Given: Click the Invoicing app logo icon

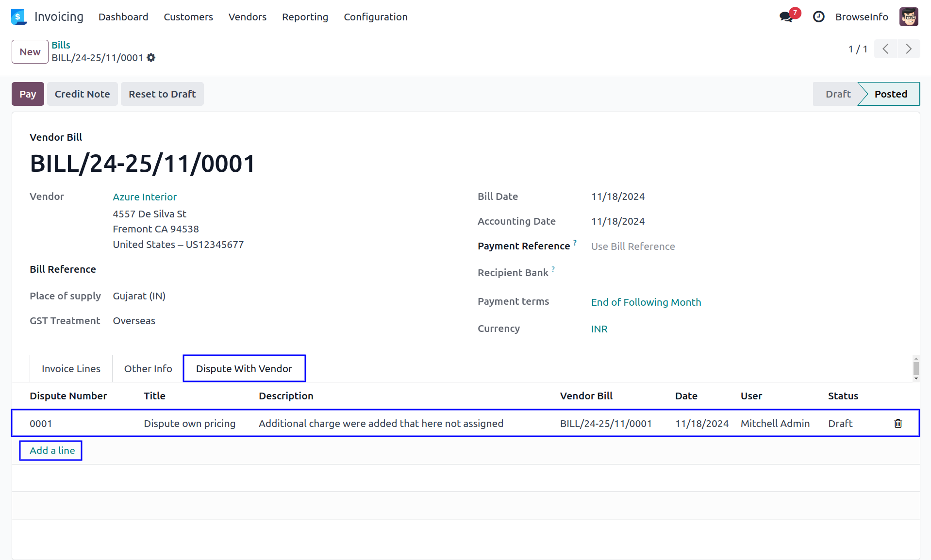Looking at the screenshot, I should (x=18, y=17).
